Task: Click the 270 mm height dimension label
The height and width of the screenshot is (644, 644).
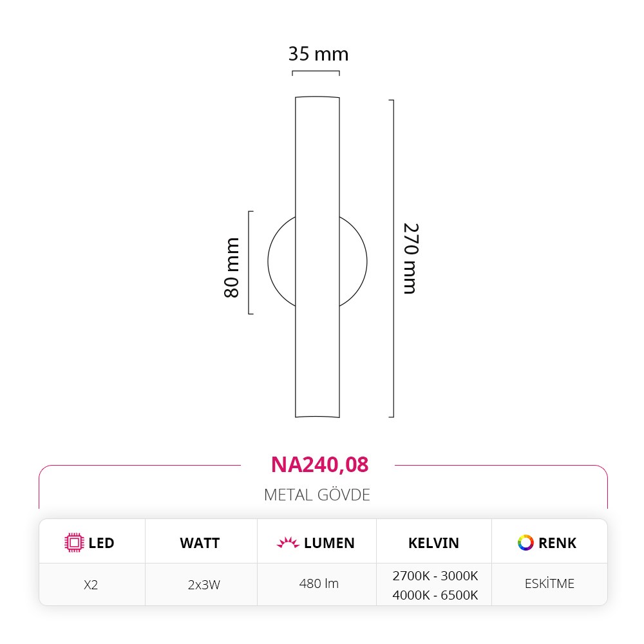Action: (x=411, y=259)
